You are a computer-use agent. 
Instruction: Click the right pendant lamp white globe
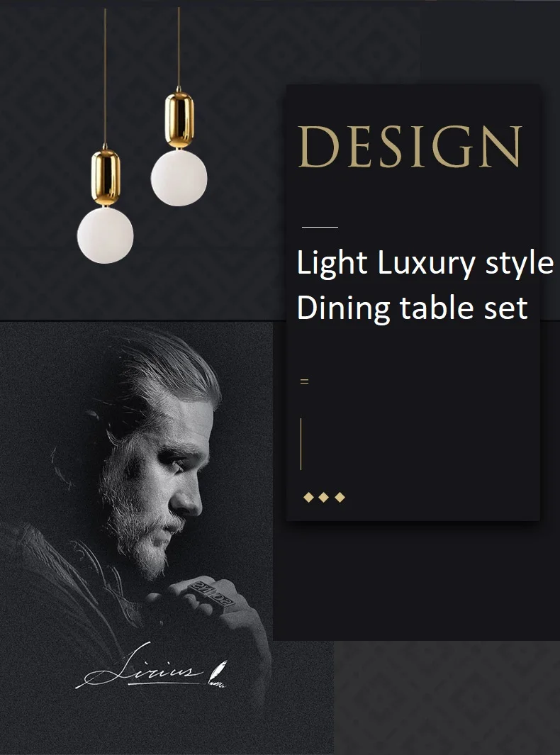(x=179, y=178)
